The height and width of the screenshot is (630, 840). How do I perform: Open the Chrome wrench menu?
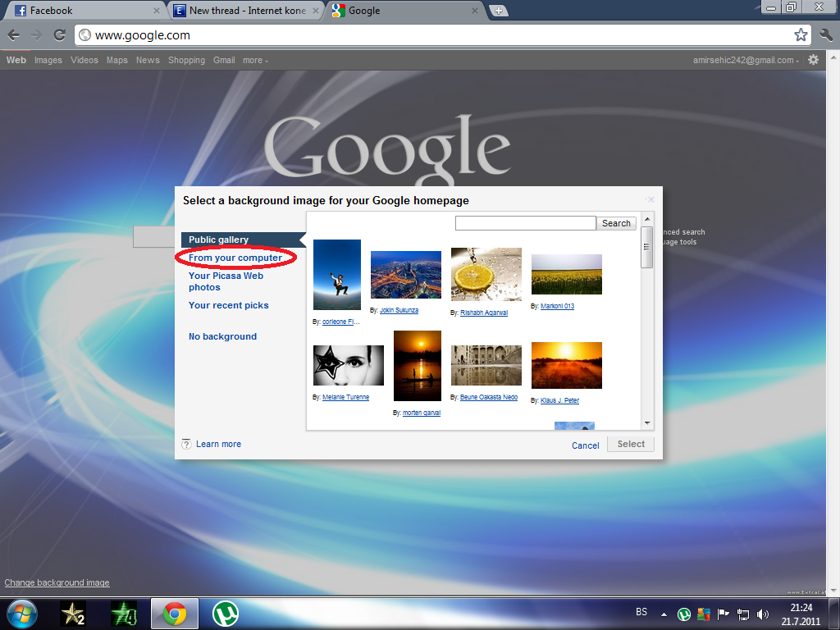coord(825,35)
